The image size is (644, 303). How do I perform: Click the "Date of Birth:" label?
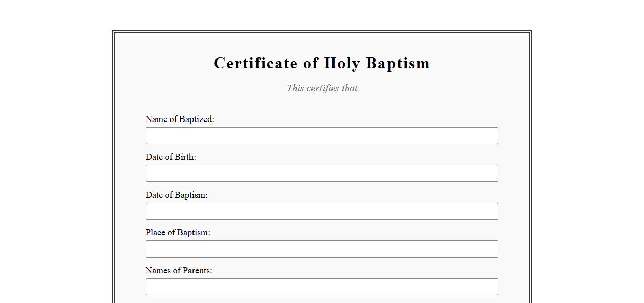[x=170, y=157]
